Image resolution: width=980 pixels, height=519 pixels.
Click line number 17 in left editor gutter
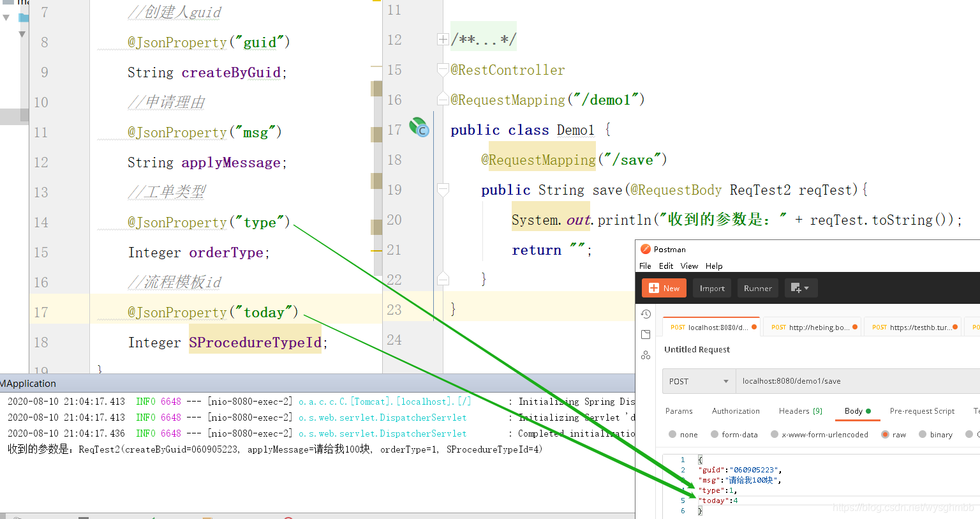41,312
